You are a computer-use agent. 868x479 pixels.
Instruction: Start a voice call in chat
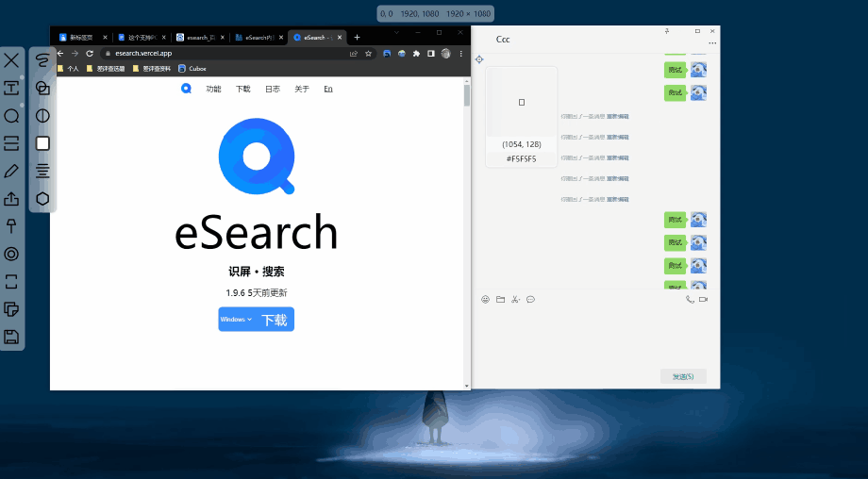click(690, 299)
